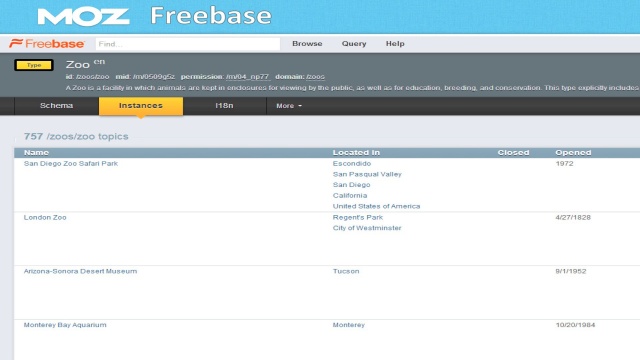Click the 9/1/1952 opened date
Screen dimensions: 640x360
tap(571, 271)
